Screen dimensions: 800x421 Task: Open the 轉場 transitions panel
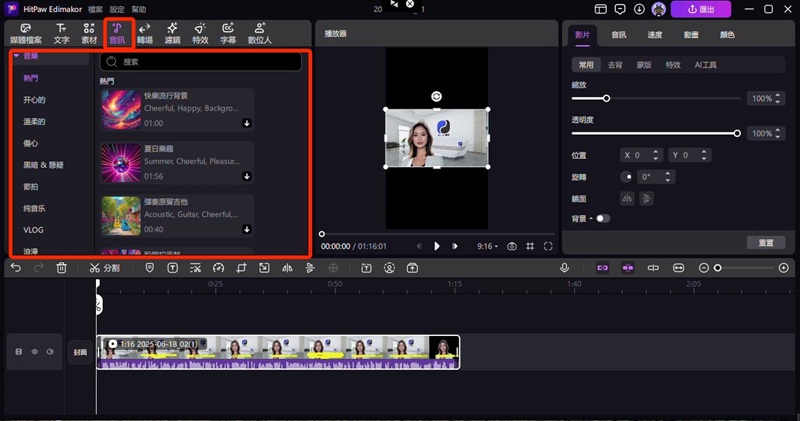pos(145,33)
